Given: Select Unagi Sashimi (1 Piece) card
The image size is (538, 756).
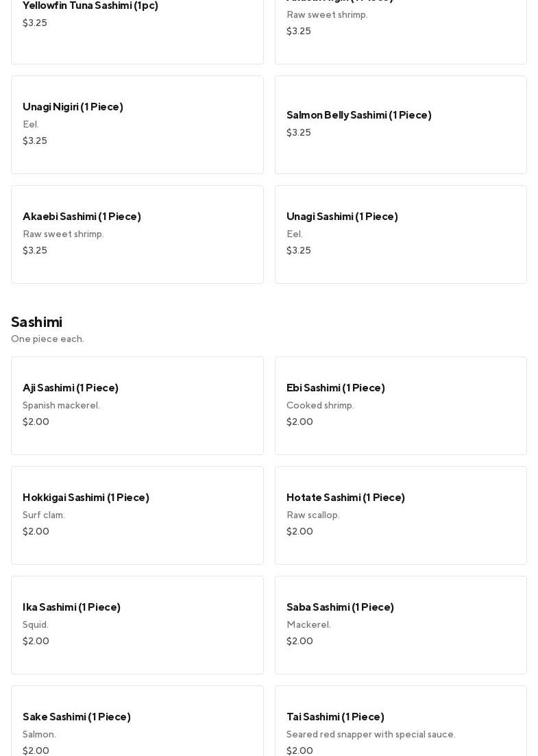Looking at the screenshot, I should (x=400, y=234).
